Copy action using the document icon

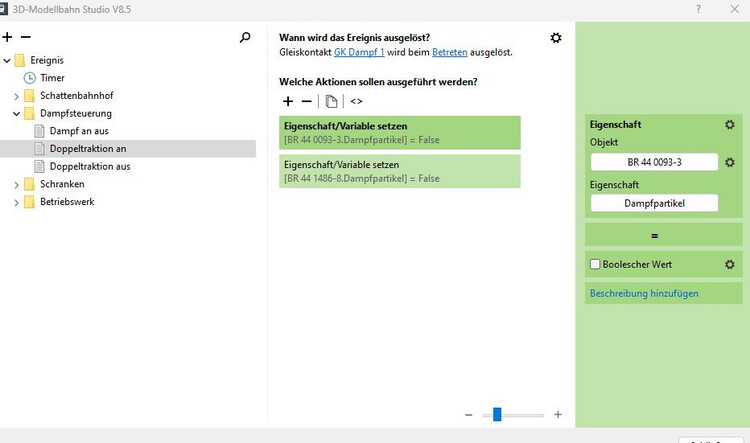click(331, 101)
